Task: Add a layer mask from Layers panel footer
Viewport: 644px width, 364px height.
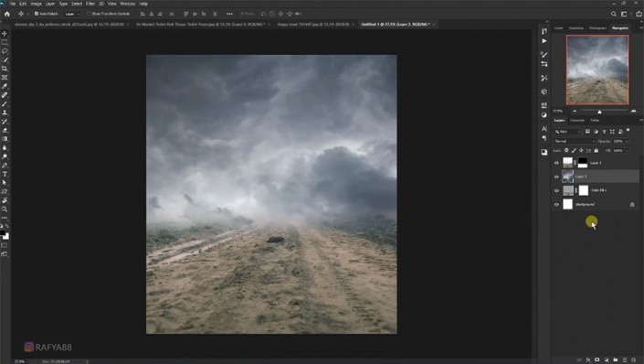Action: (597, 360)
